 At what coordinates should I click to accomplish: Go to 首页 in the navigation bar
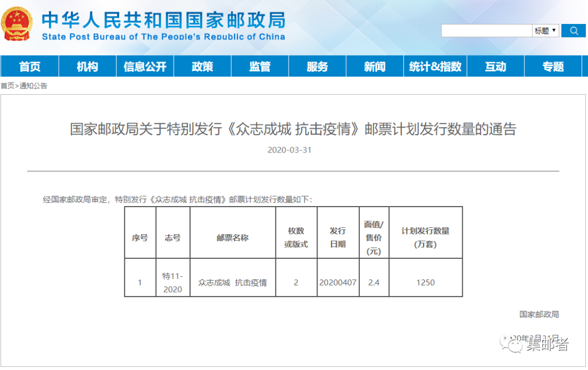[x=29, y=66]
